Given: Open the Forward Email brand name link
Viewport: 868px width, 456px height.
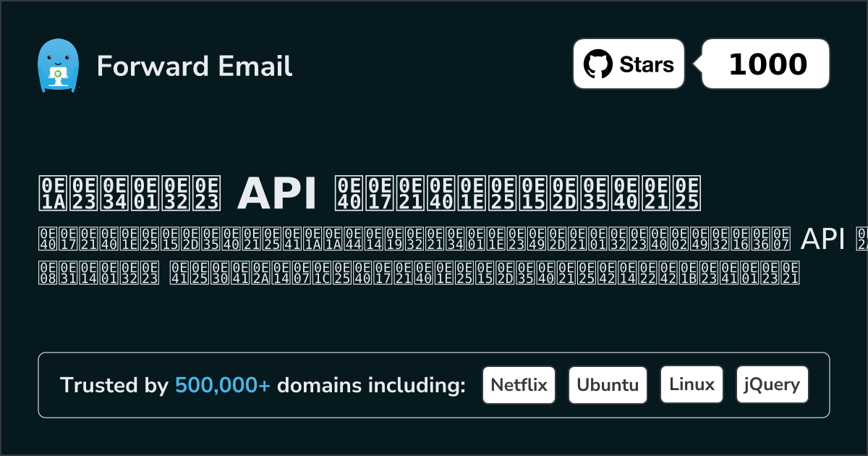Looking at the screenshot, I should point(195,66).
